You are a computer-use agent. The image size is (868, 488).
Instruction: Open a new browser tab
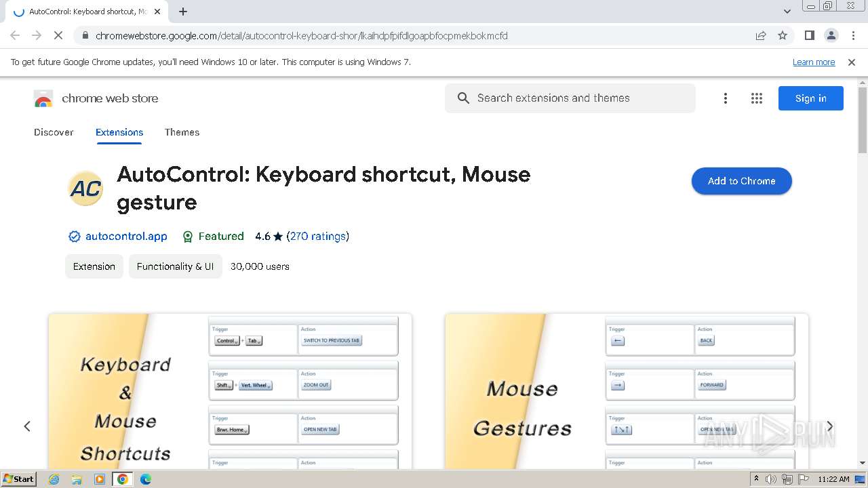(183, 12)
